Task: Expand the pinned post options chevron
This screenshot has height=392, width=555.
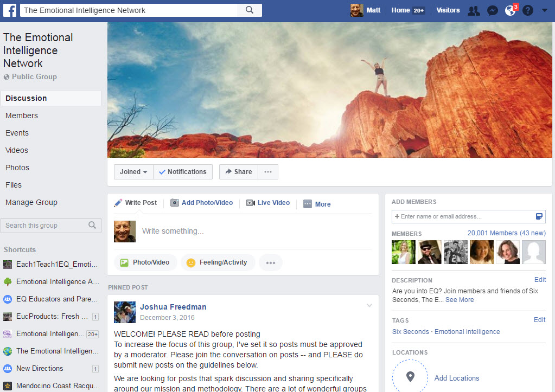Action: pyautogui.click(x=369, y=306)
